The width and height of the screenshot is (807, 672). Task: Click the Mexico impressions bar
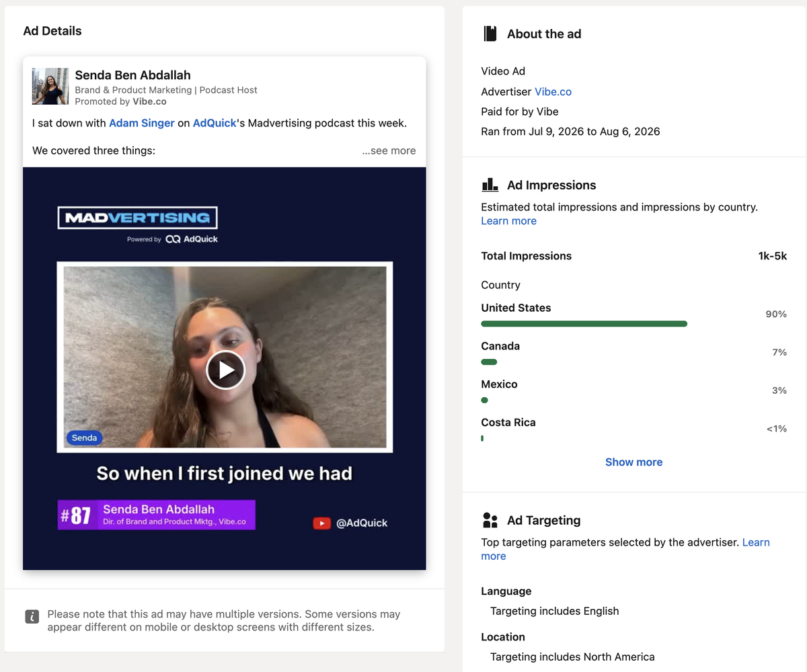[484, 401]
